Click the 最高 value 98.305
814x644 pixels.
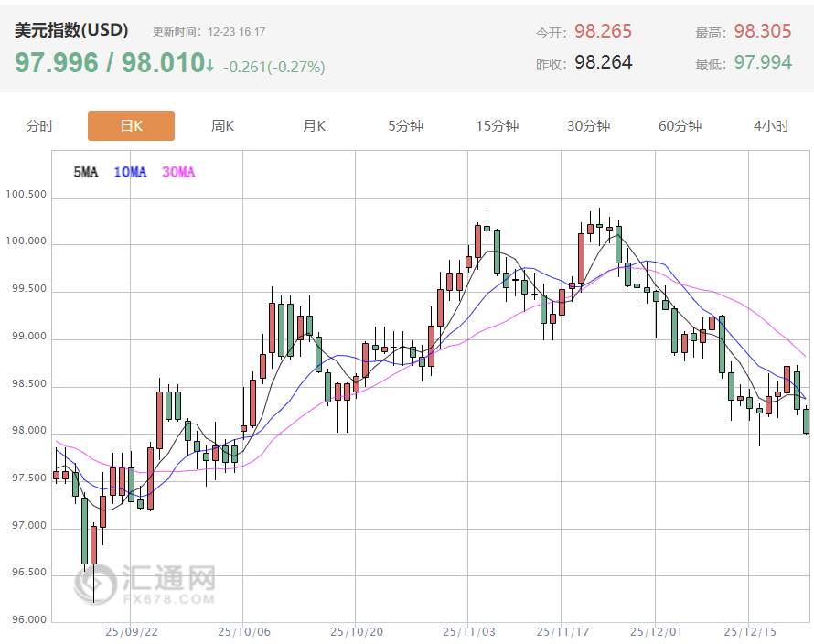[762, 31]
